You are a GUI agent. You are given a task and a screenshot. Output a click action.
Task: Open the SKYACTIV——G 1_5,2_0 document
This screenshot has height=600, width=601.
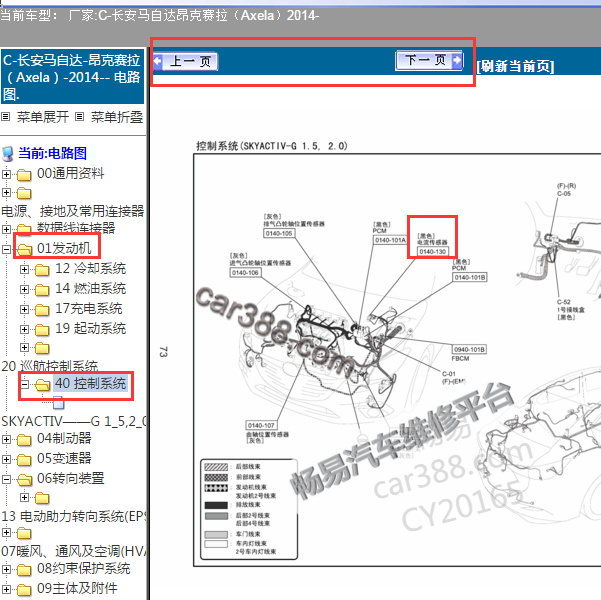[74, 421]
